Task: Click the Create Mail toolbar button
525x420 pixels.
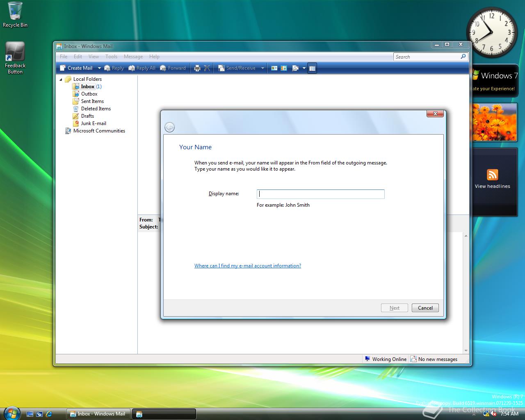Action: (76, 68)
